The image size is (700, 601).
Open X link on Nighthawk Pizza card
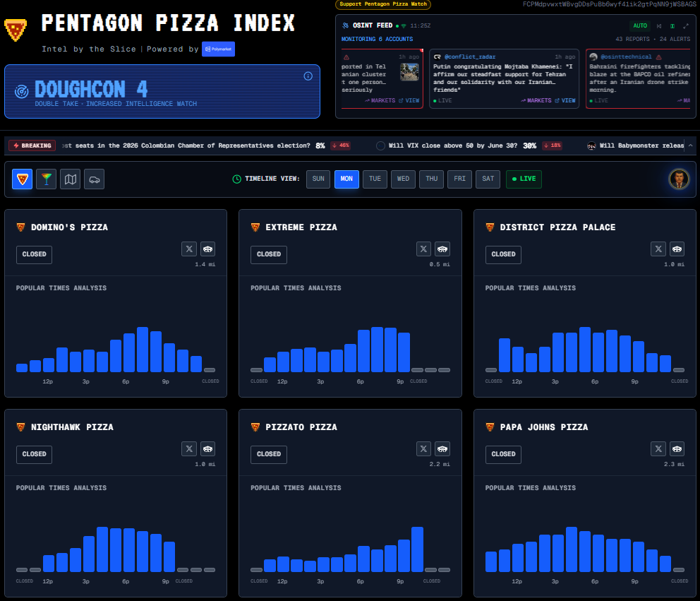pos(189,448)
